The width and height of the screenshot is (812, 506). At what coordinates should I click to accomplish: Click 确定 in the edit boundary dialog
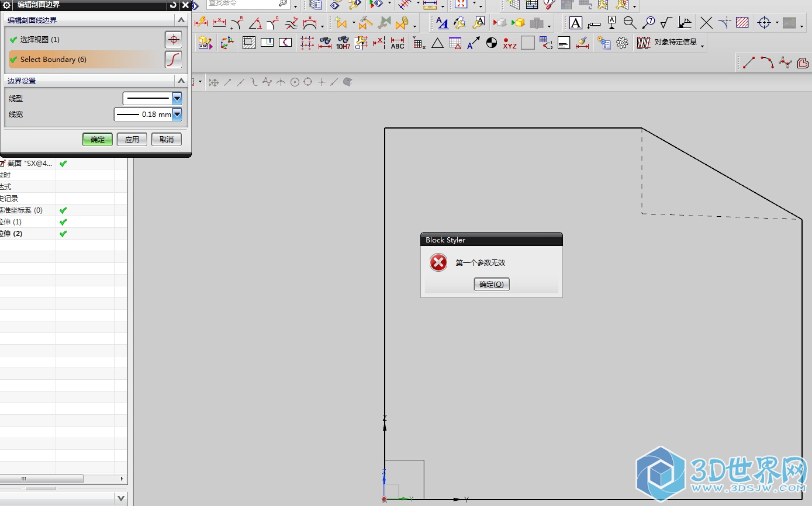point(98,139)
